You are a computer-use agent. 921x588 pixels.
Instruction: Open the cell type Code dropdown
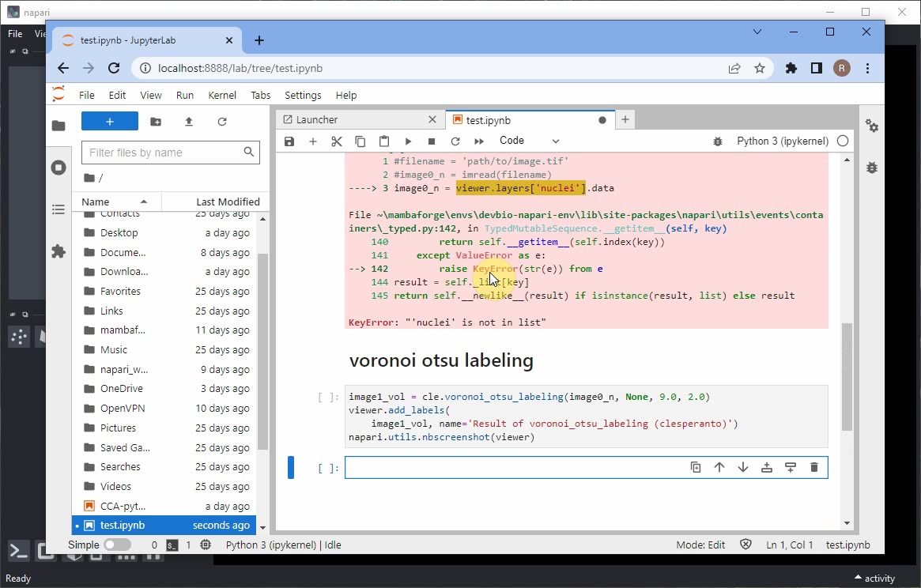(x=529, y=141)
